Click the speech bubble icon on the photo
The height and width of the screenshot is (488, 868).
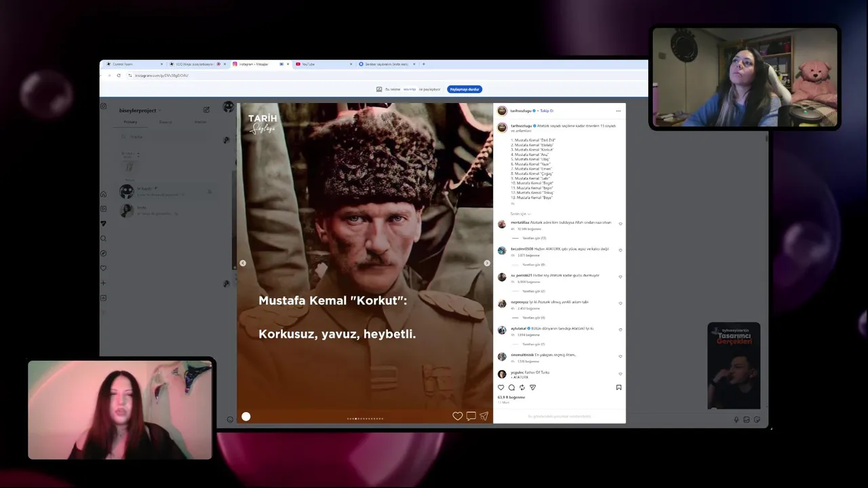pos(471,416)
